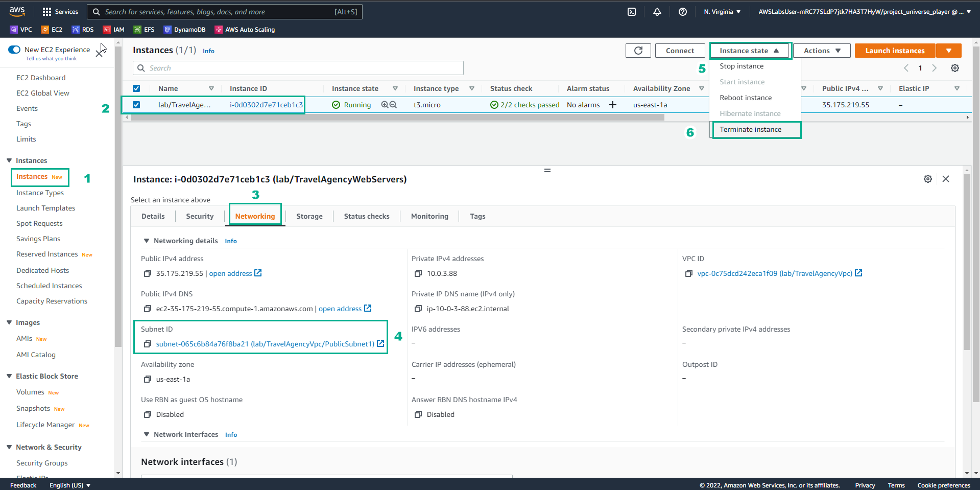Open Security Groups in the sidebar

[x=42, y=463]
